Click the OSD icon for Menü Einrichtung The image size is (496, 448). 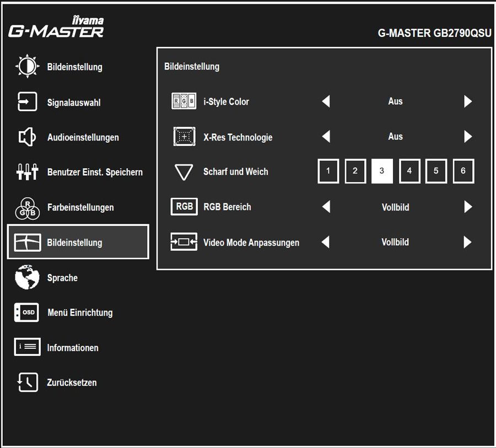click(x=26, y=312)
